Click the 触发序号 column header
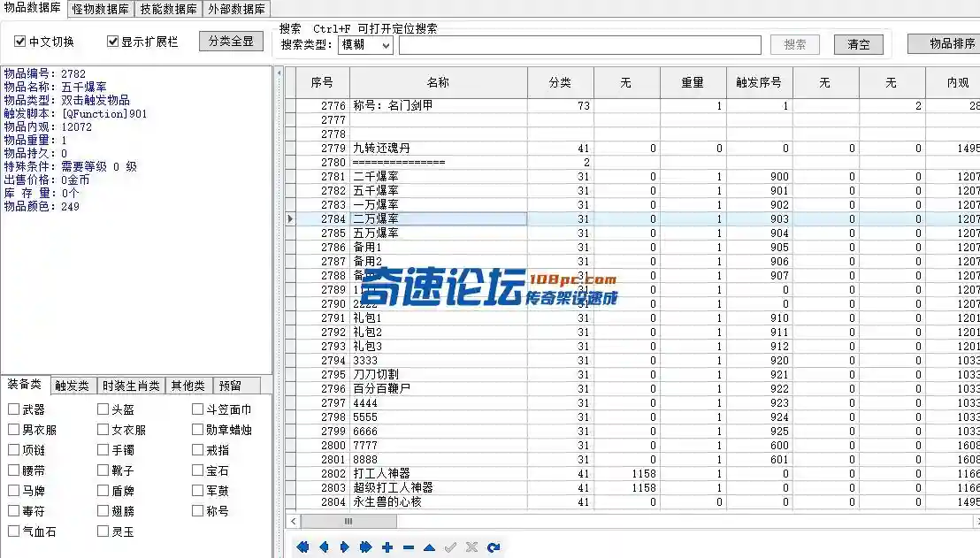Screen dimensions: 980x558 click(x=759, y=82)
